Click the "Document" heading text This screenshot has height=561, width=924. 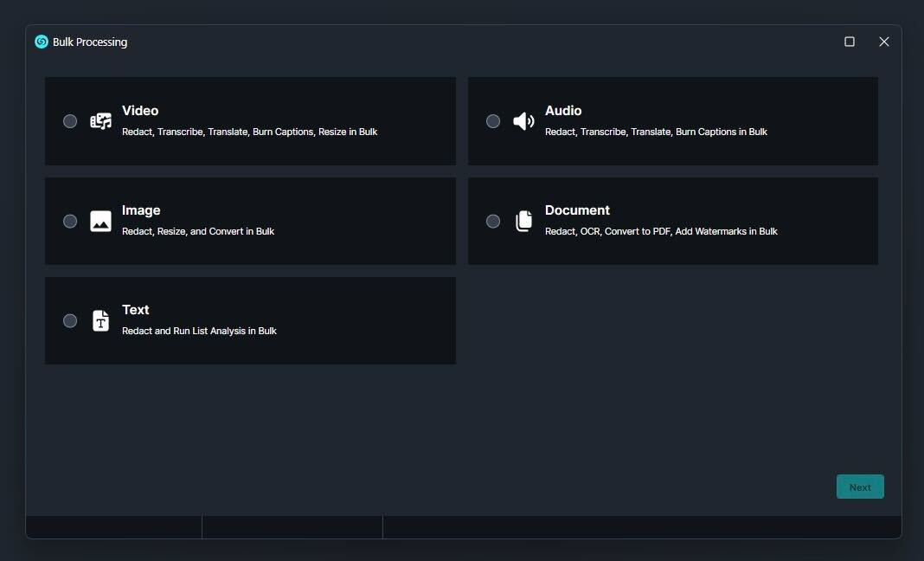click(x=577, y=210)
